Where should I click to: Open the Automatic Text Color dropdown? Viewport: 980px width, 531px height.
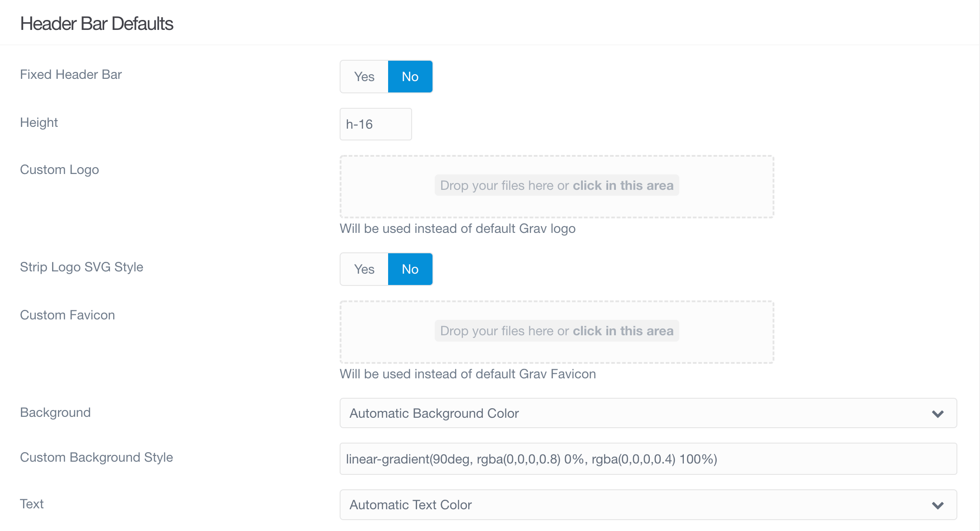(649, 505)
